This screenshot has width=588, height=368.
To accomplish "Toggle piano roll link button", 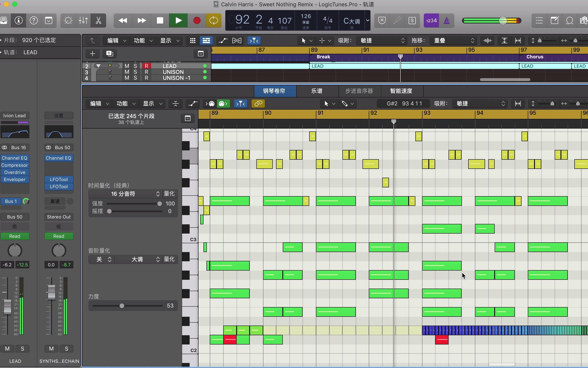I will tap(258, 103).
